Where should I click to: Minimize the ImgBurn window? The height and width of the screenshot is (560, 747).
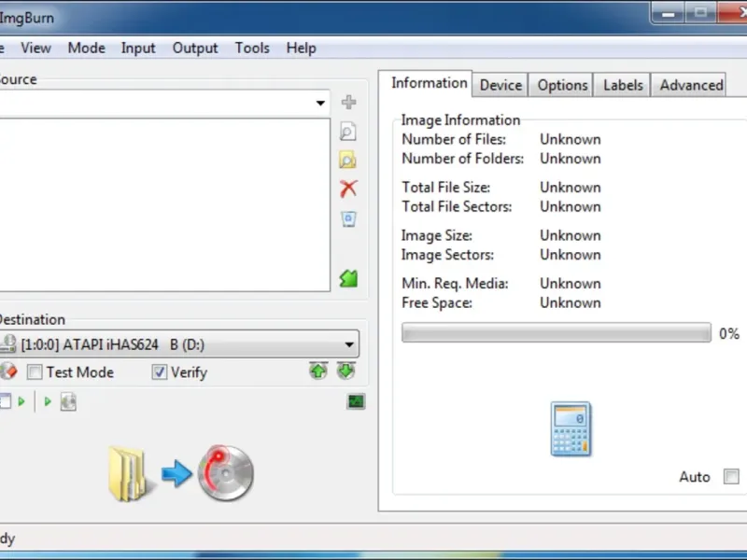(x=668, y=13)
